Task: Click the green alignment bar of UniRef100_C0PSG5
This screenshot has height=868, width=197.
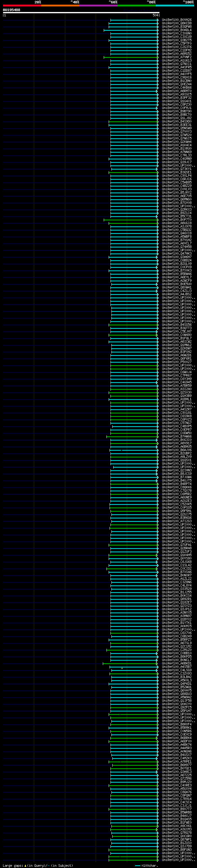Action: pos(134,508)
